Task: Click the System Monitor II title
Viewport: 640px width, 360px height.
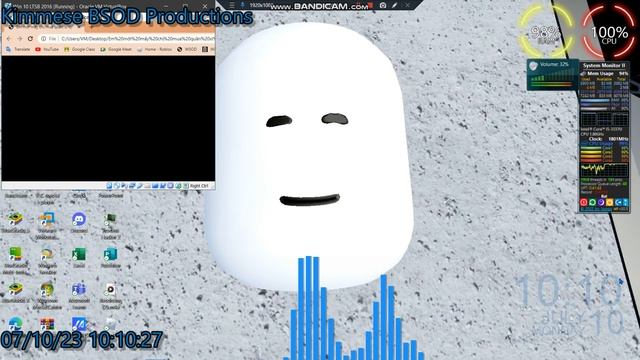Action: pos(604,65)
